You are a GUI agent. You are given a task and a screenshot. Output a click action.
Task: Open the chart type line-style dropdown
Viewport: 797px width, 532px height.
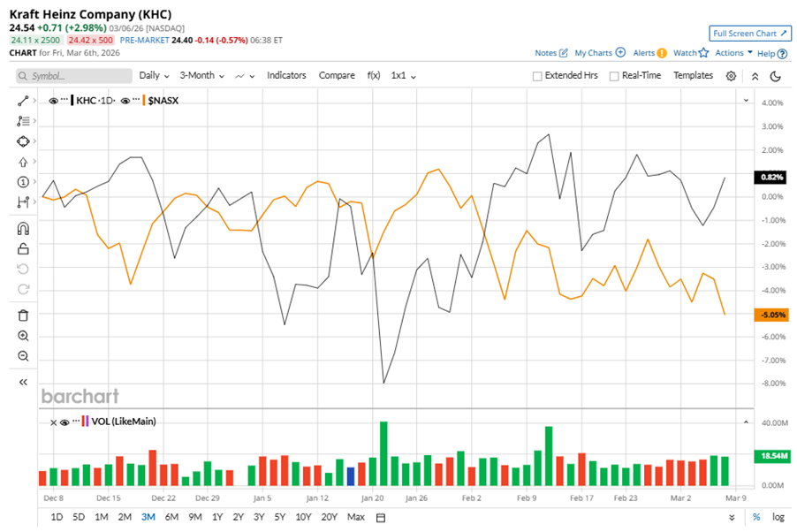click(245, 76)
